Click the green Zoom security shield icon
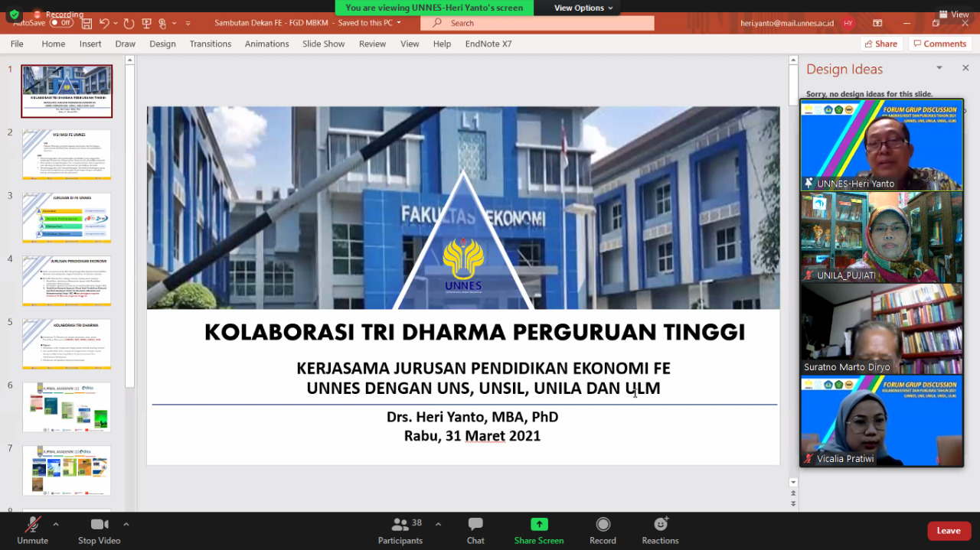 [x=15, y=15]
